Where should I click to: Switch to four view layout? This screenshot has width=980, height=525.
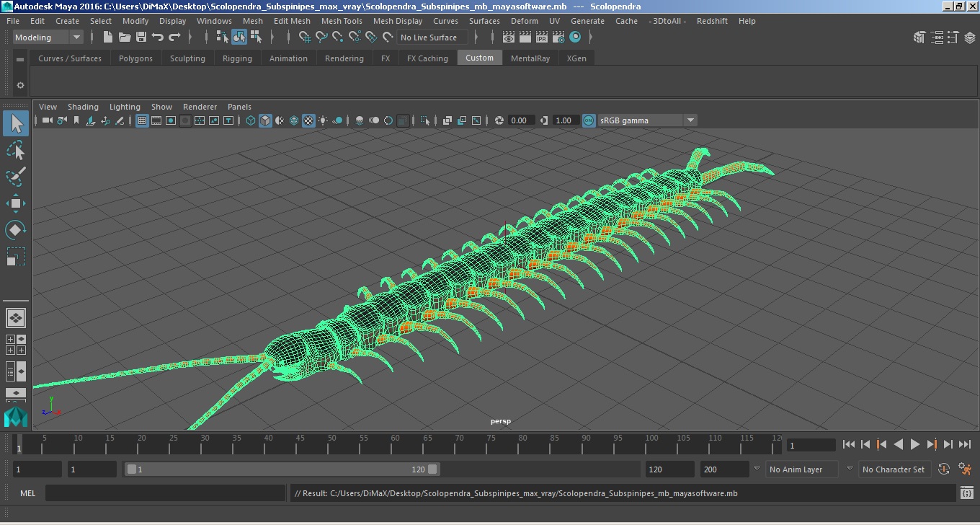[16, 344]
